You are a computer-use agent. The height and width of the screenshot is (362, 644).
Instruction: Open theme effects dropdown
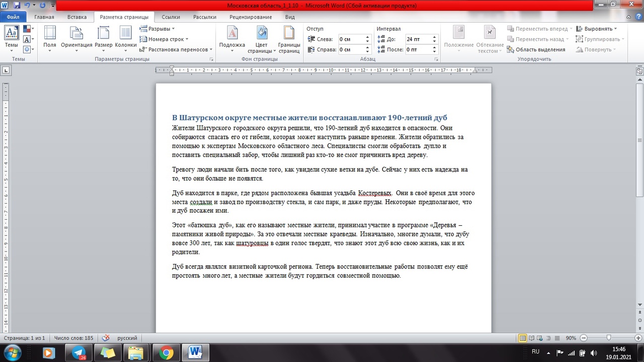coord(29,49)
